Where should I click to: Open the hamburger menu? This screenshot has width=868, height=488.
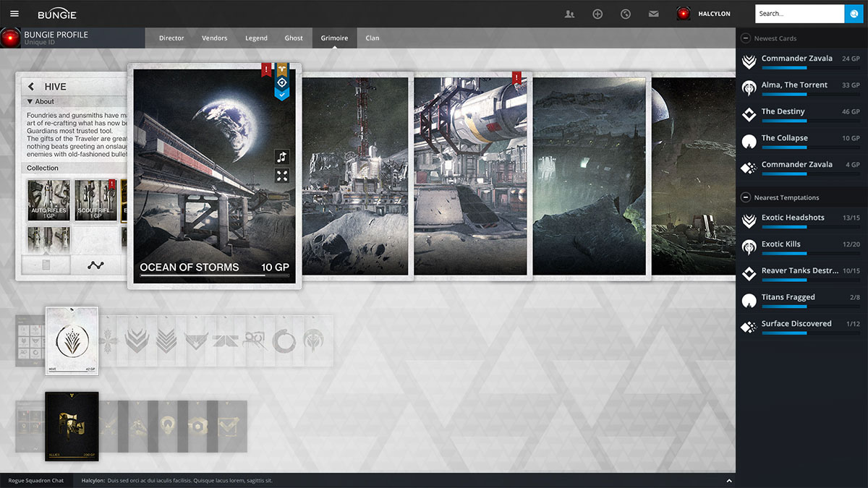tap(14, 14)
